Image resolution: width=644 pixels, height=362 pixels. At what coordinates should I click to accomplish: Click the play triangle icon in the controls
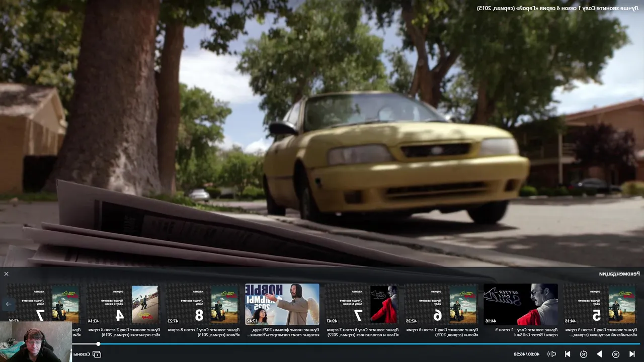click(x=599, y=354)
